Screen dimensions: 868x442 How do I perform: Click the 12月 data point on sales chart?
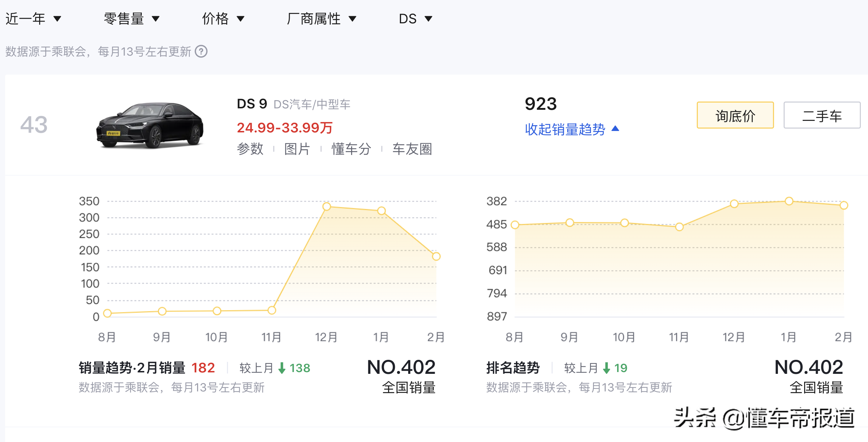coord(327,206)
